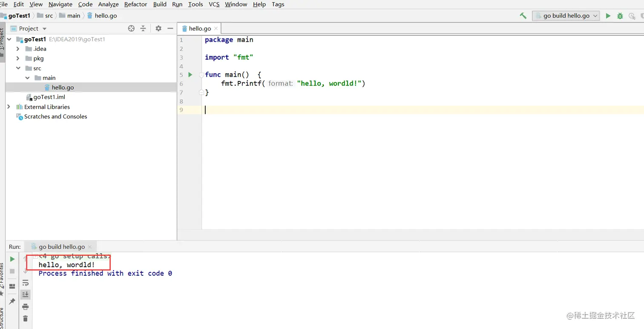Select the hello.go editor tab
This screenshot has width=644, height=329.
pyautogui.click(x=200, y=29)
